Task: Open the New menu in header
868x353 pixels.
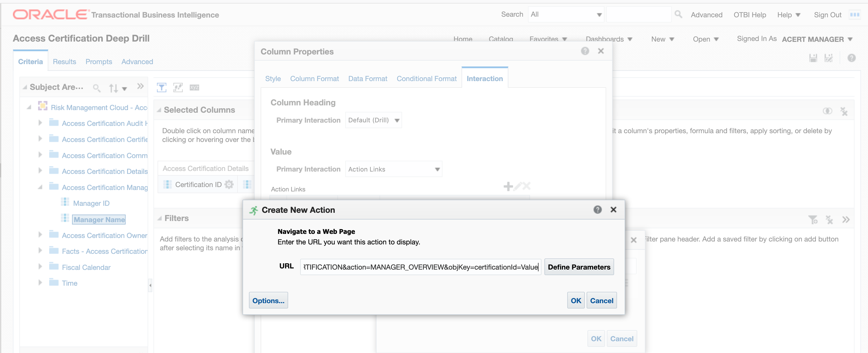Action: [662, 39]
